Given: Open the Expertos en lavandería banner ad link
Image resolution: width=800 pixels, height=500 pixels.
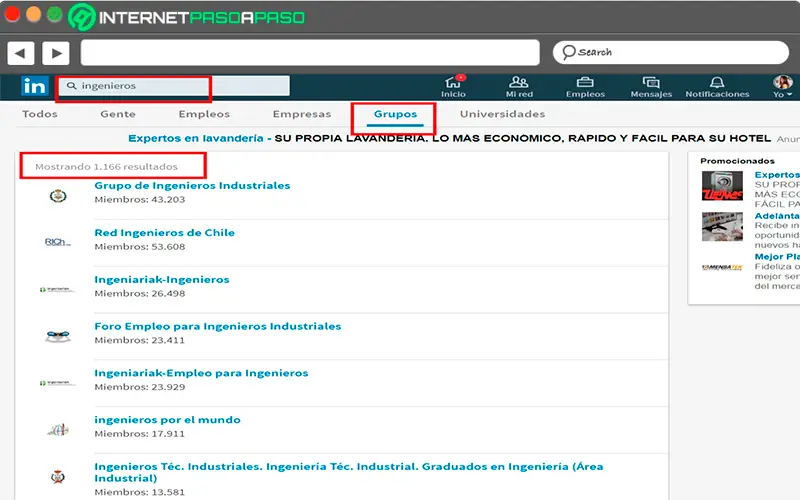Looking at the screenshot, I should [196, 138].
